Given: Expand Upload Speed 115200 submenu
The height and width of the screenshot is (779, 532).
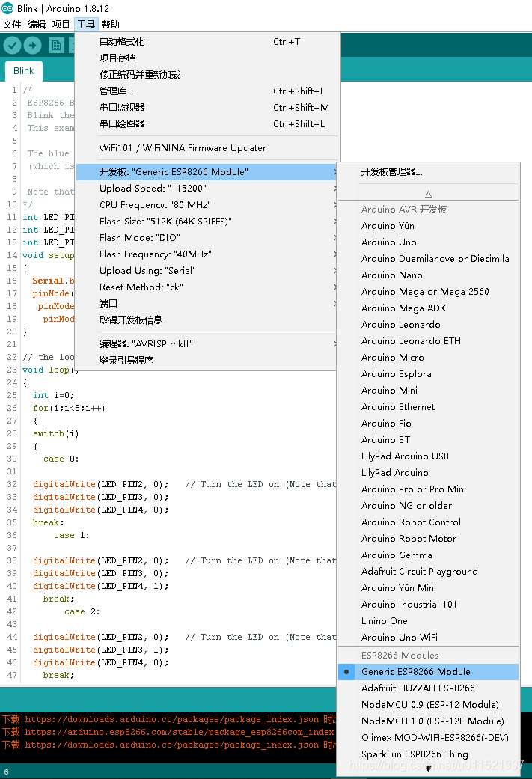Looking at the screenshot, I should pos(207,189).
